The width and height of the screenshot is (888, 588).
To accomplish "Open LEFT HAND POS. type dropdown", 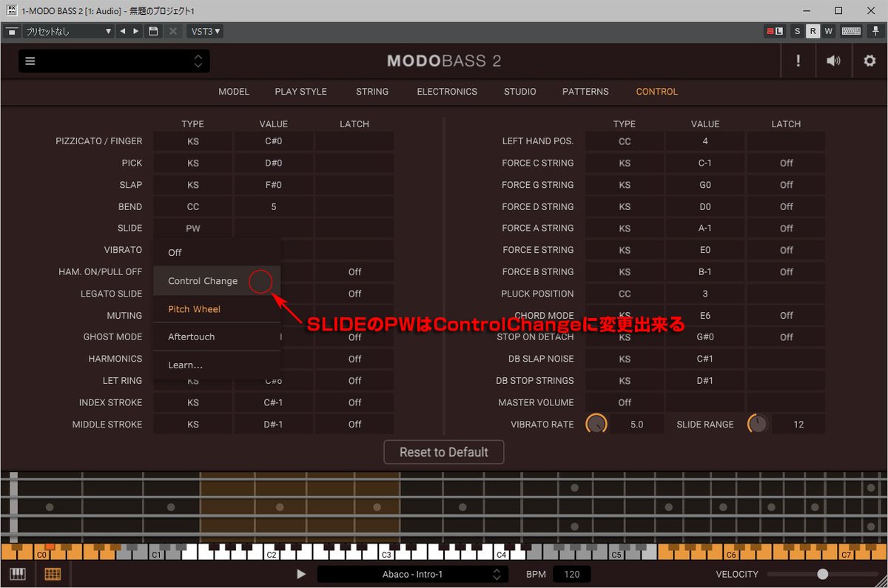I will pos(625,141).
